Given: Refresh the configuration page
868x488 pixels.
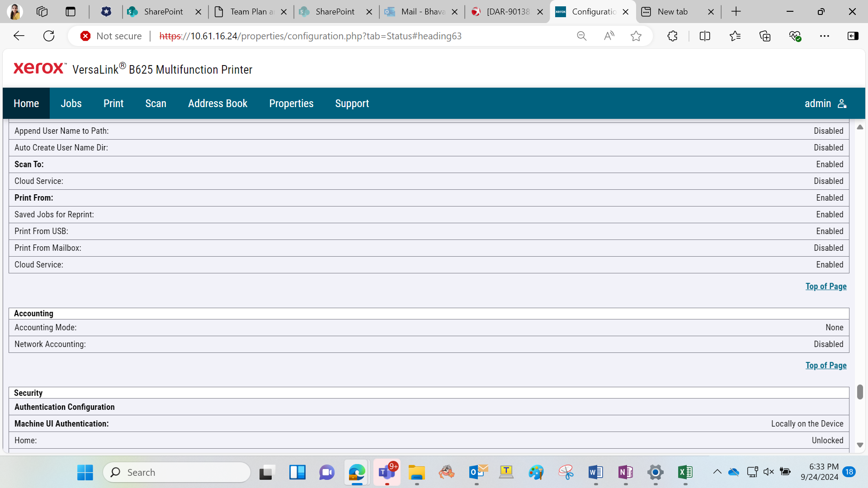Looking at the screenshot, I should pyautogui.click(x=49, y=36).
